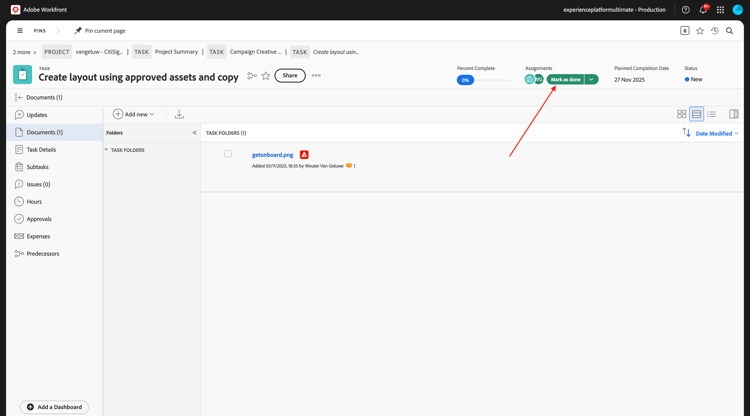Click the Adobe Workfront logo
The image size is (750, 416).
point(15,10)
